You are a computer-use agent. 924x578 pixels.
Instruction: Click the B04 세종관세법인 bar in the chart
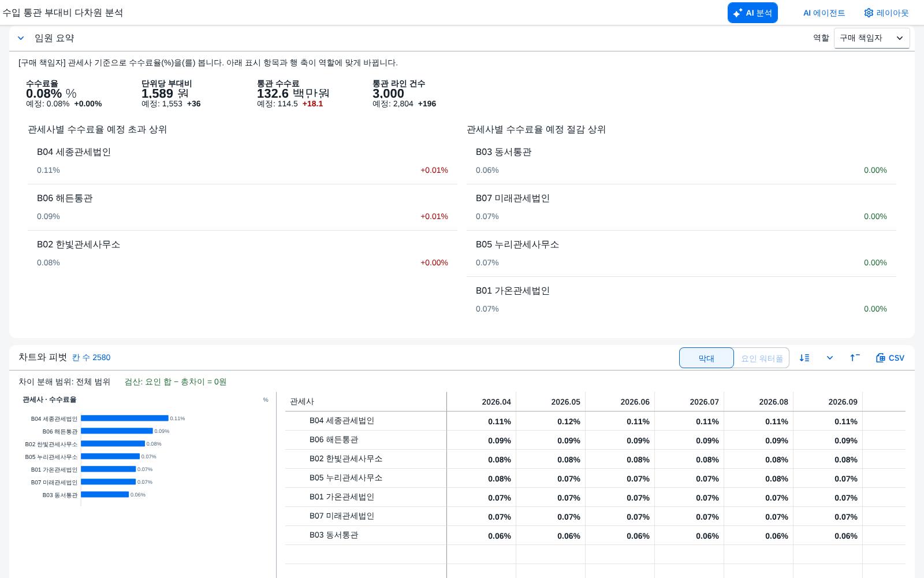[125, 418]
